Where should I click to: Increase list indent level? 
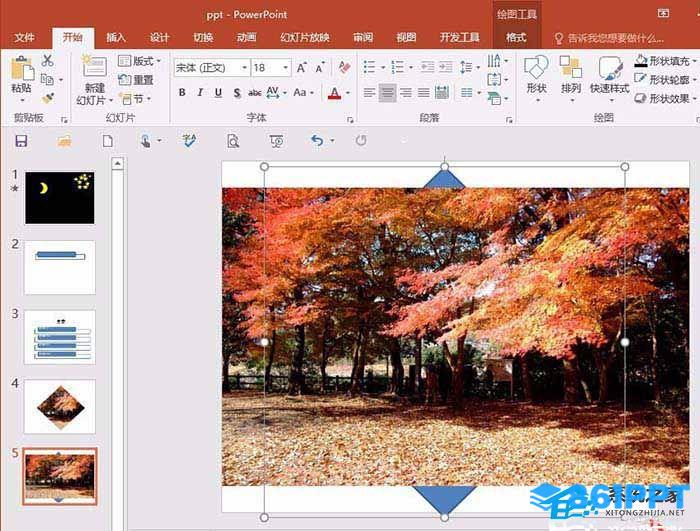446,67
